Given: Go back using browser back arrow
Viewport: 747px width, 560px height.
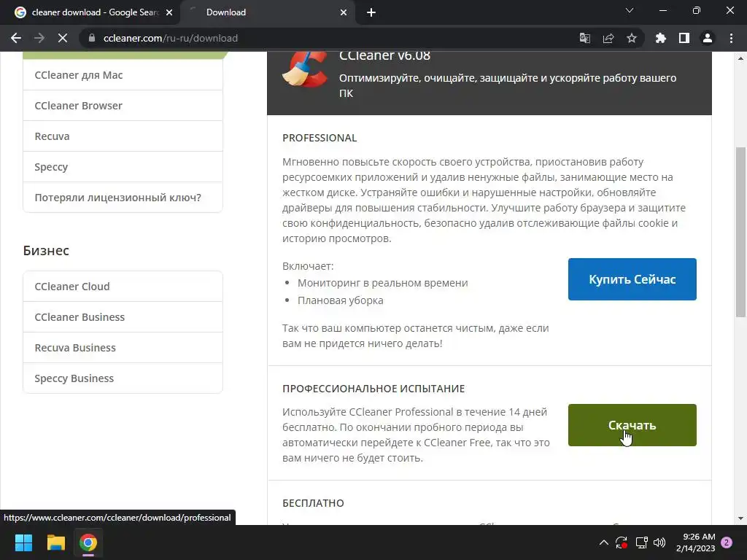Looking at the screenshot, I should click(x=16, y=38).
